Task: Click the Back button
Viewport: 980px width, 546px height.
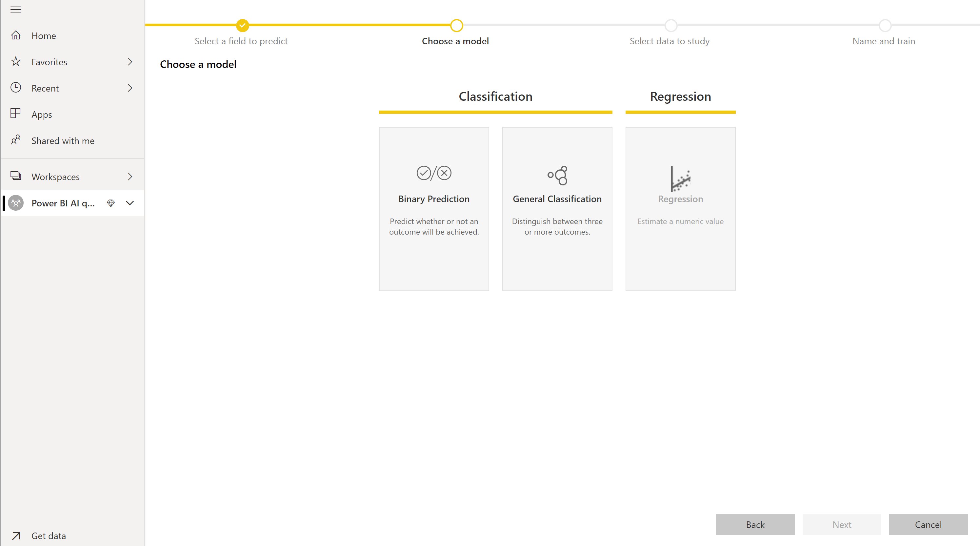Action: pos(755,524)
